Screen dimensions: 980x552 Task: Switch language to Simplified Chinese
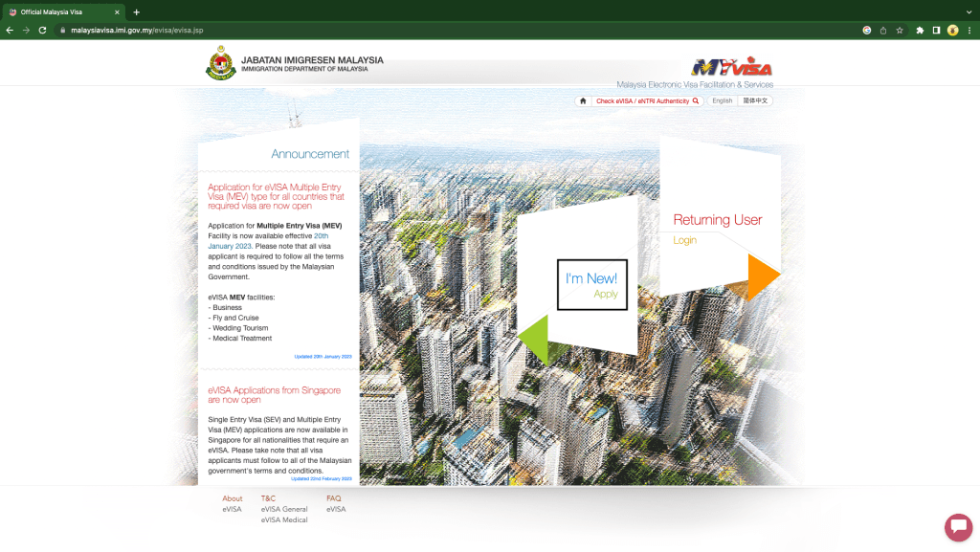click(x=755, y=100)
